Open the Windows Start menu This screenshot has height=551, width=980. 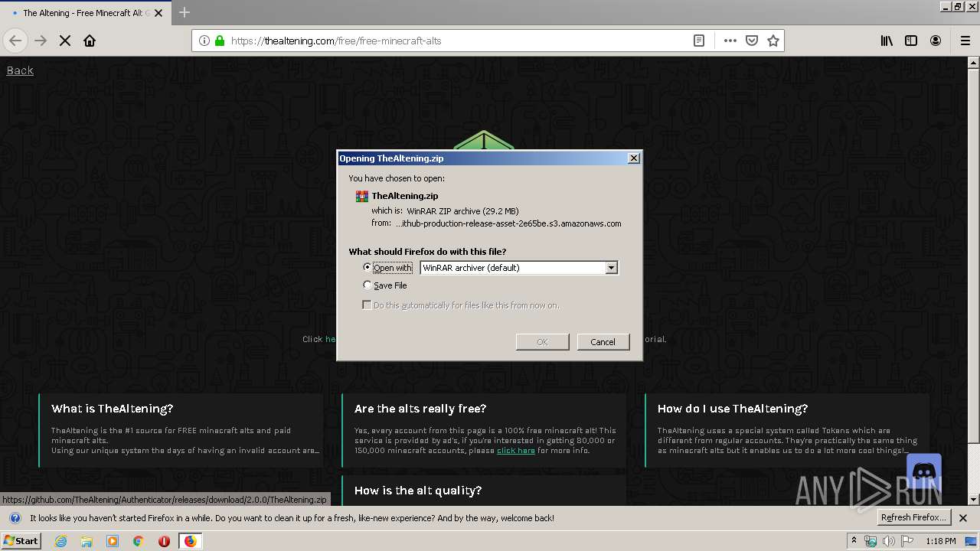[x=21, y=541]
